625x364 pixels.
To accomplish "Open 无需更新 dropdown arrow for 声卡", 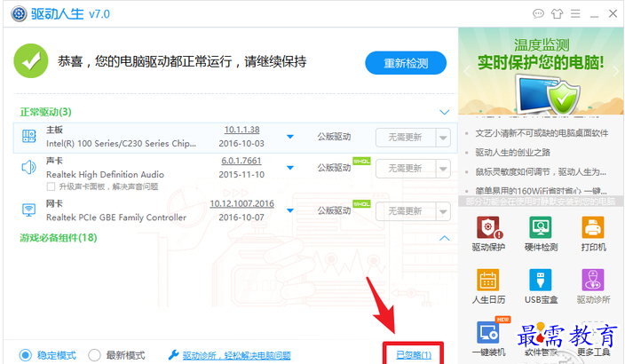I will click(443, 169).
